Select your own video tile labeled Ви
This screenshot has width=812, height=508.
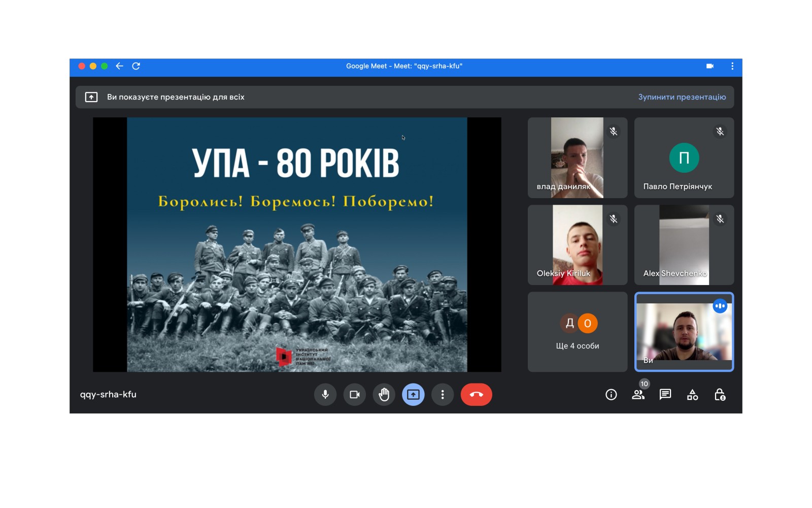click(x=684, y=332)
